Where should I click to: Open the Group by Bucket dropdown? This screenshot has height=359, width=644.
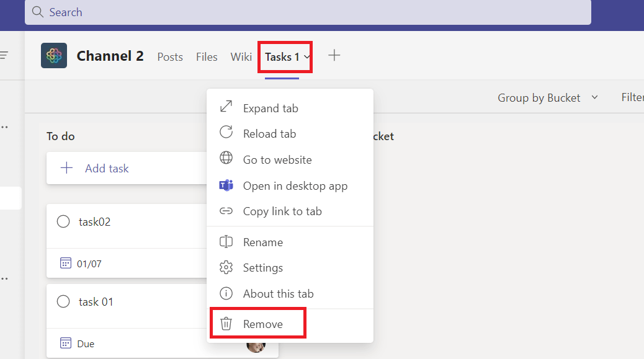[x=547, y=97]
